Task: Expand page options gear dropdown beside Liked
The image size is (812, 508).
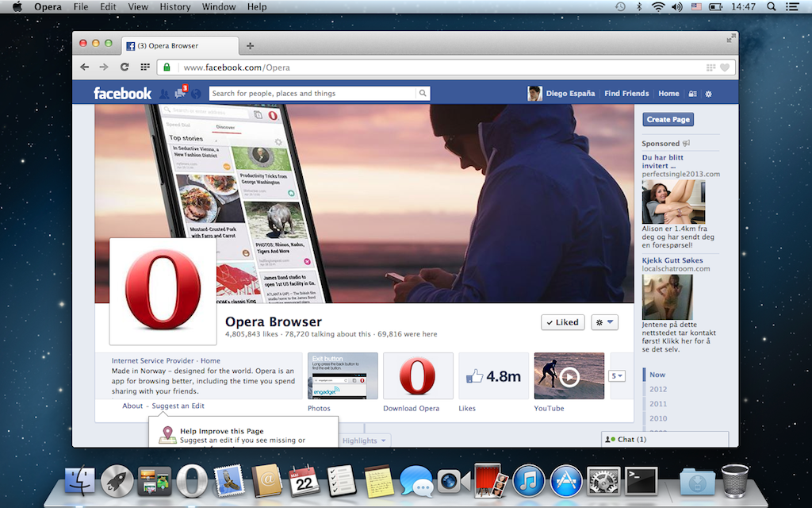Action: 604,322
